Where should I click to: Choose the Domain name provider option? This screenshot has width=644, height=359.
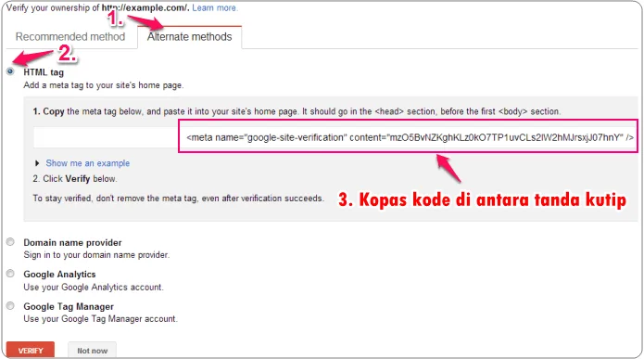(10, 242)
